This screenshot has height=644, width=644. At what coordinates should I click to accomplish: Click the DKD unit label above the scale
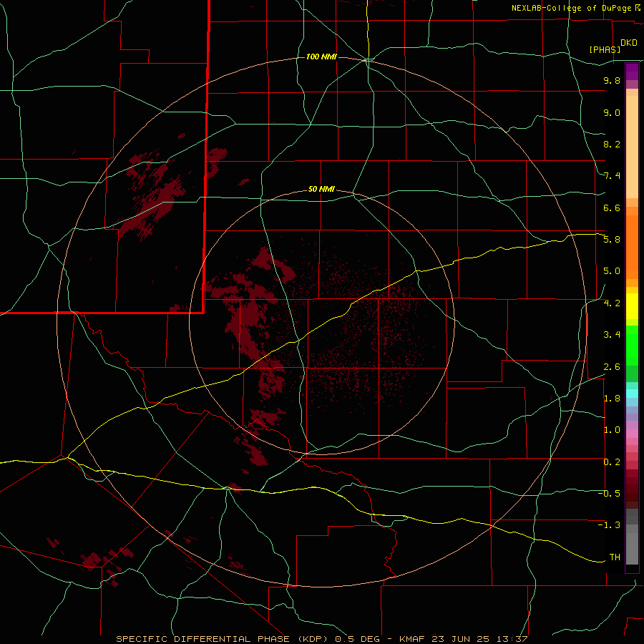(x=629, y=43)
